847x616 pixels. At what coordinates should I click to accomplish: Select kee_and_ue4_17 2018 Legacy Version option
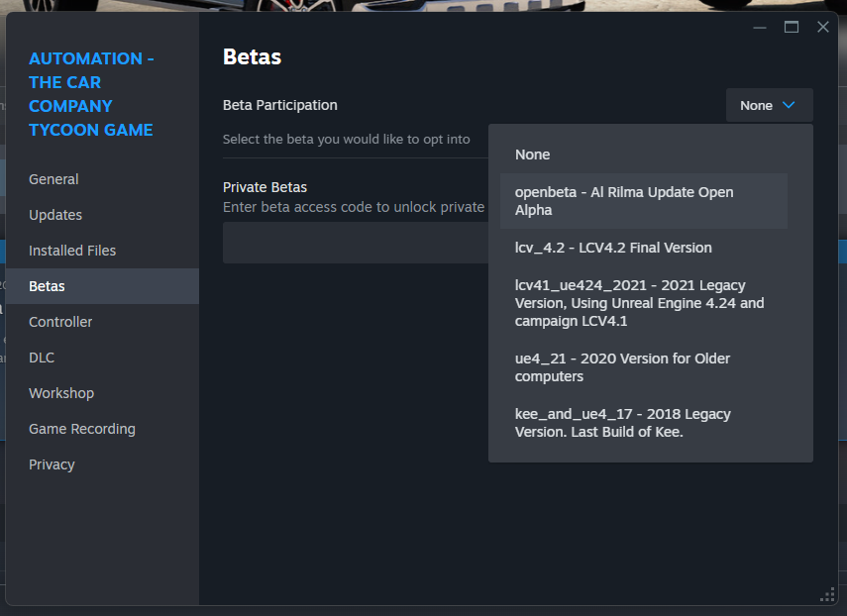tap(643, 423)
